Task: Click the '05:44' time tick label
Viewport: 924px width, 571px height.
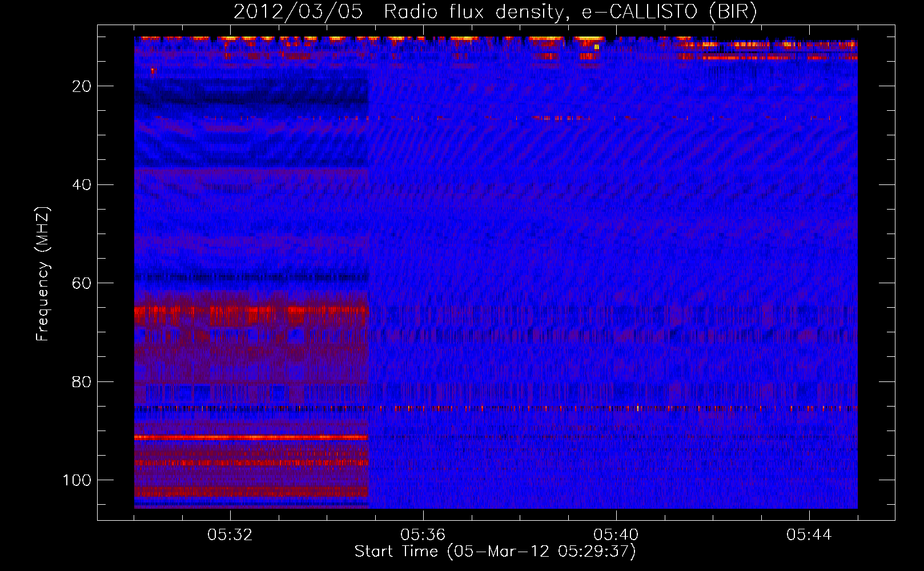Action: [809, 535]
